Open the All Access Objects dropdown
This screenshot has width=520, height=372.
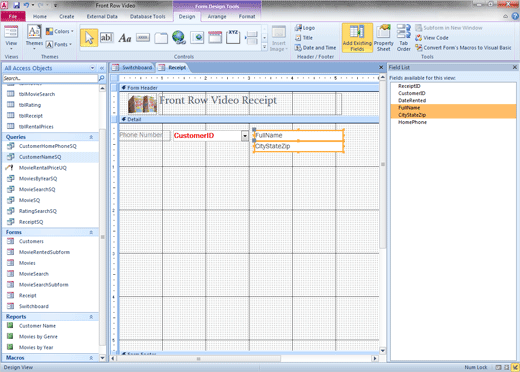pos(92,68)
